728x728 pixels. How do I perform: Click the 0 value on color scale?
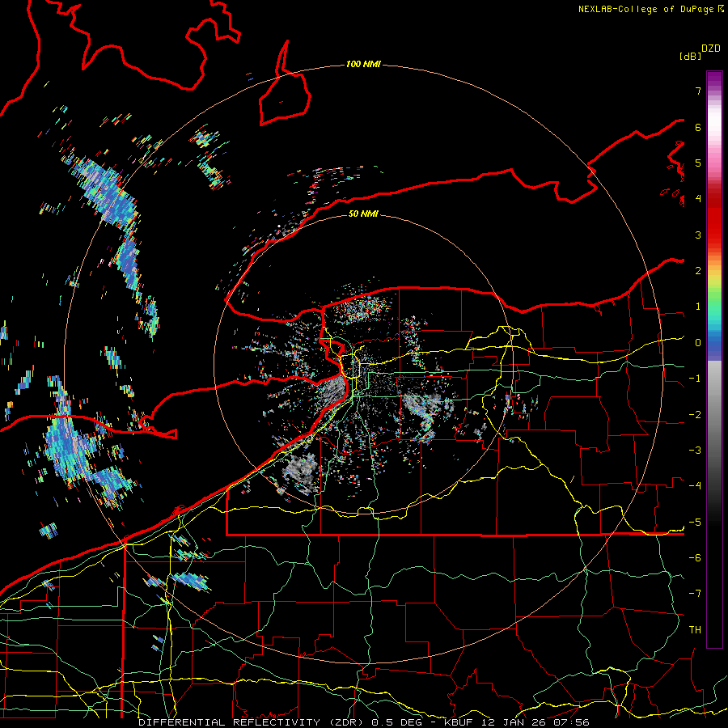pyautogui.click(x=698, y=343)
